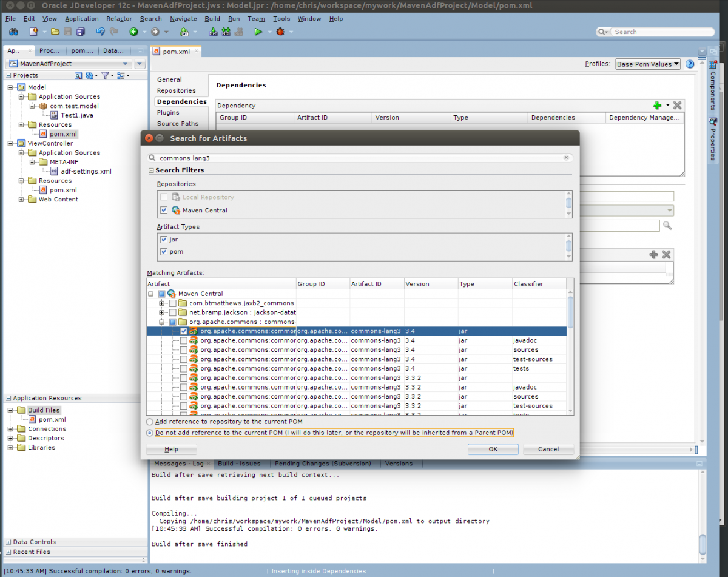Screen dimensions: 728x577
Task: Click the Help button in the dialog
Action: click(x=170, y=449)
